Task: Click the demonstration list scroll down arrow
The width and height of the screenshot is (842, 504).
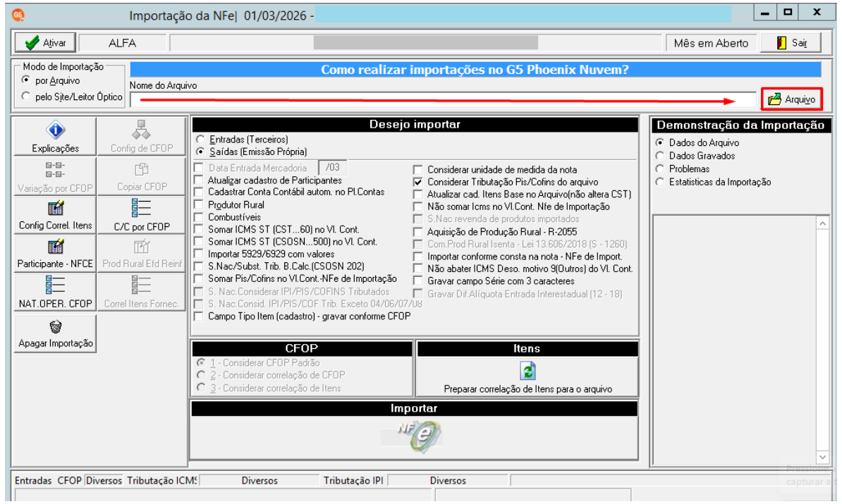Action: click(823, 457)
